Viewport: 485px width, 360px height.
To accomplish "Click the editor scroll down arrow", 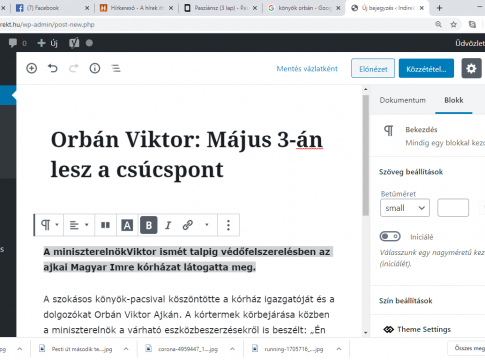I will 366,333.
